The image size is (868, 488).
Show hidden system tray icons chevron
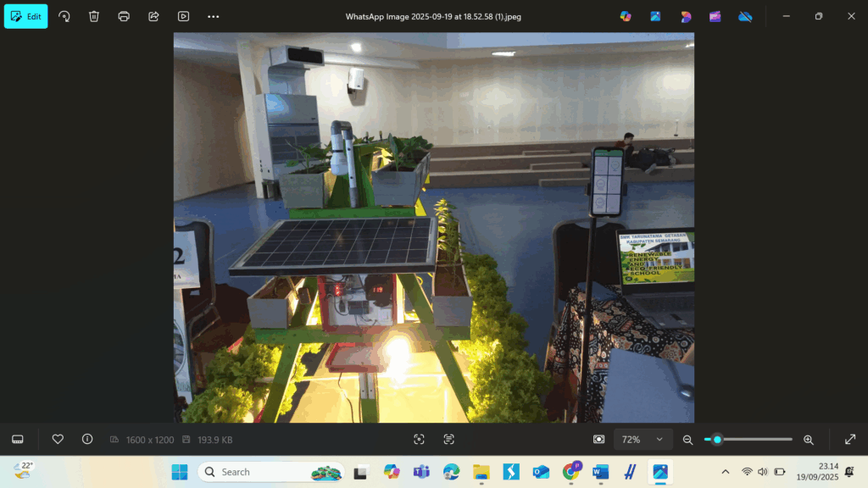pos(725,472)
